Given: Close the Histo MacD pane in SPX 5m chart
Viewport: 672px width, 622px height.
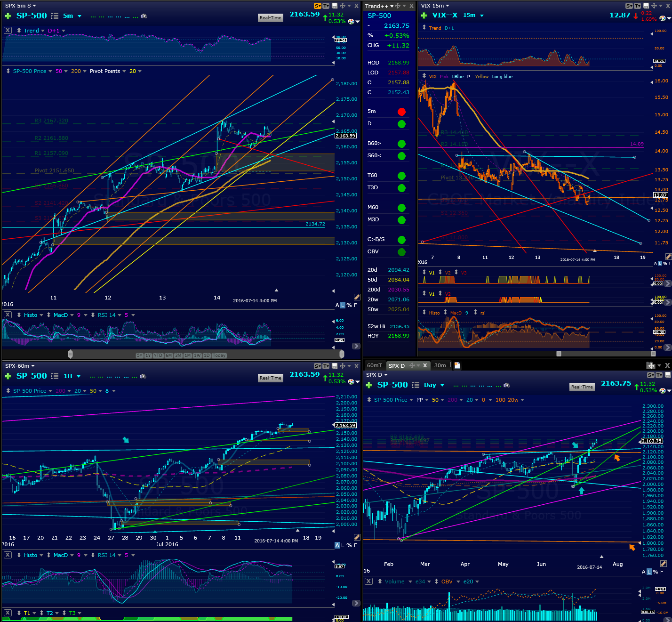Looking at the screenshot, I should (x=8, y=315).
